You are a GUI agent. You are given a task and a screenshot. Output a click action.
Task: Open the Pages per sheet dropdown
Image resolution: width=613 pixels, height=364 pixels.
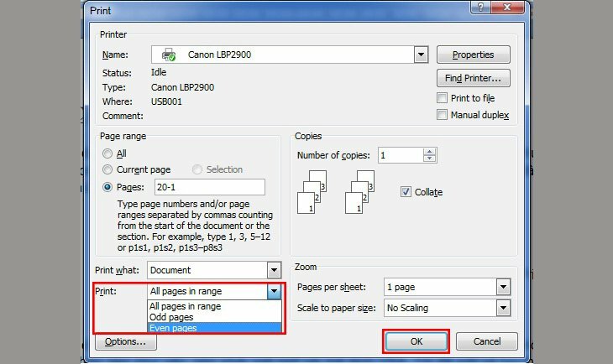[x=503, y=287]
